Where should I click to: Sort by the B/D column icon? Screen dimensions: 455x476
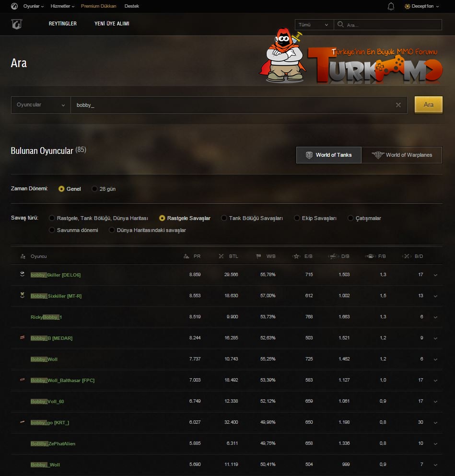click(407, 256)
